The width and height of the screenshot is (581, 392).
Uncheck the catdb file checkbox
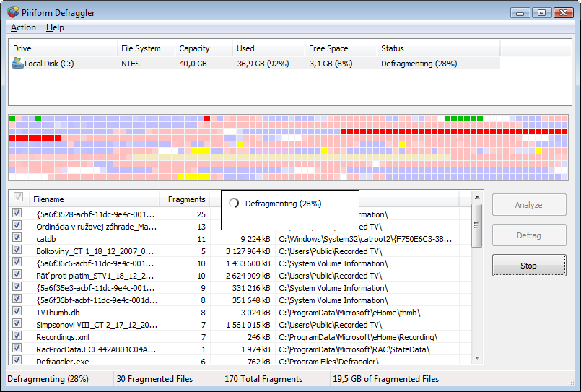[x=17, y=237]
